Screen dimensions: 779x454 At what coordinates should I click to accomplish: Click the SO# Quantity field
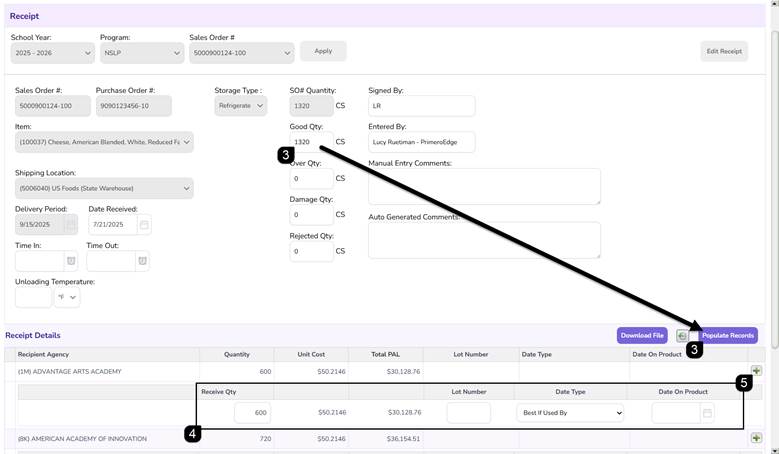(312, 106)
